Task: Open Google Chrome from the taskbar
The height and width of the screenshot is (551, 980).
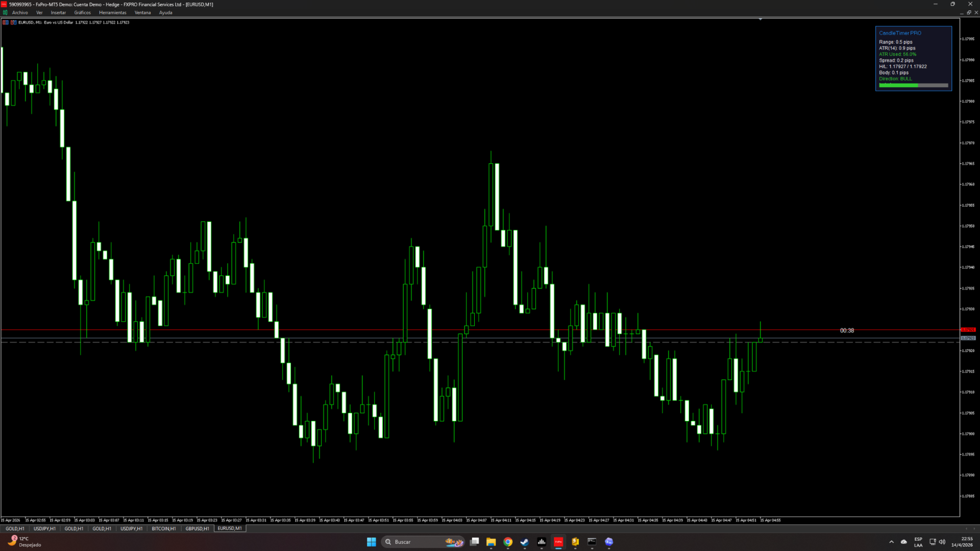Action: (x=508, y=542)
